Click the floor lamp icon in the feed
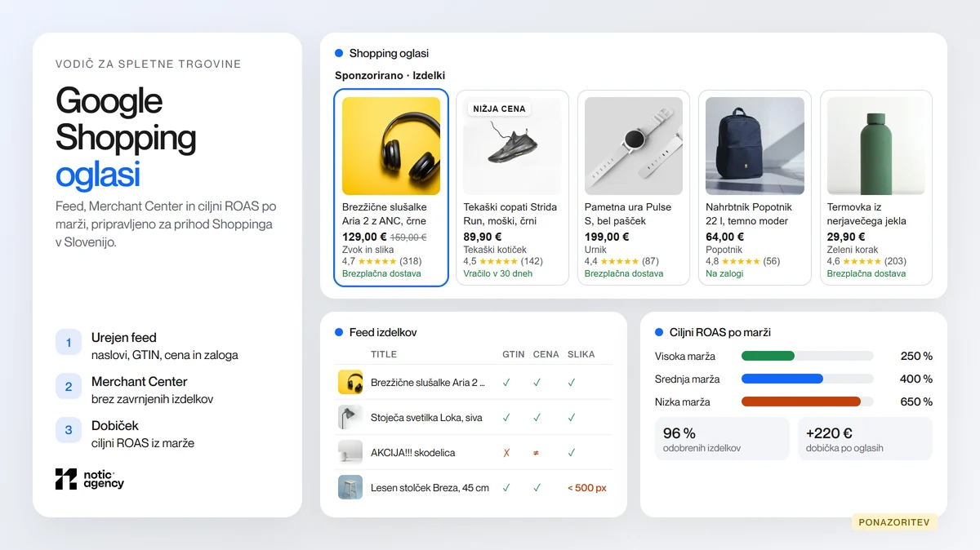 (350, 417)
